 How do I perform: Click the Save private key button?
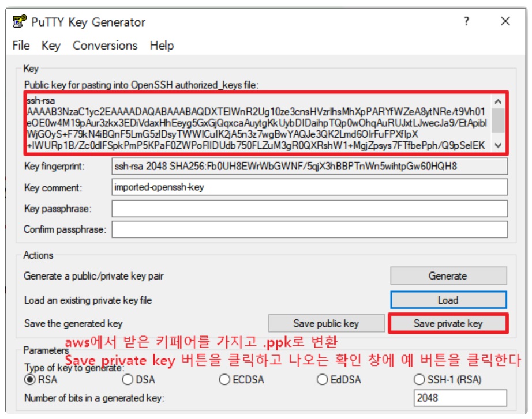point(448,323)
